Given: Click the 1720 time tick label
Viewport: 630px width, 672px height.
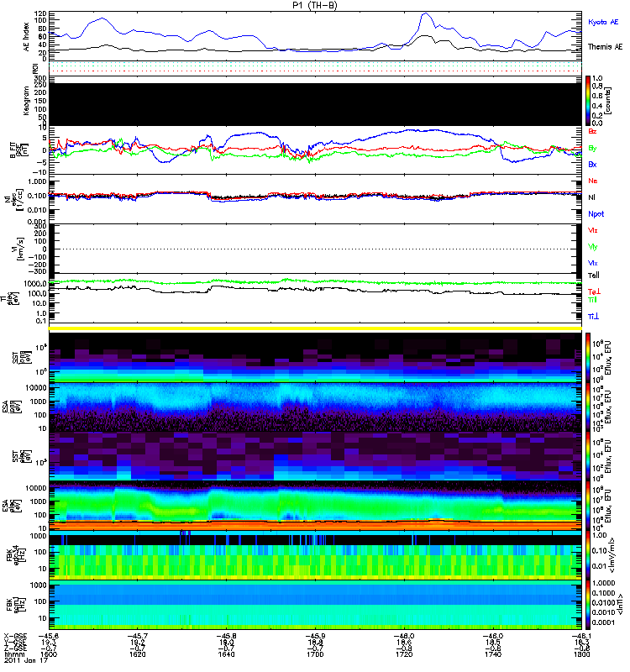Looking at the screenshot, I should point(404,654).
